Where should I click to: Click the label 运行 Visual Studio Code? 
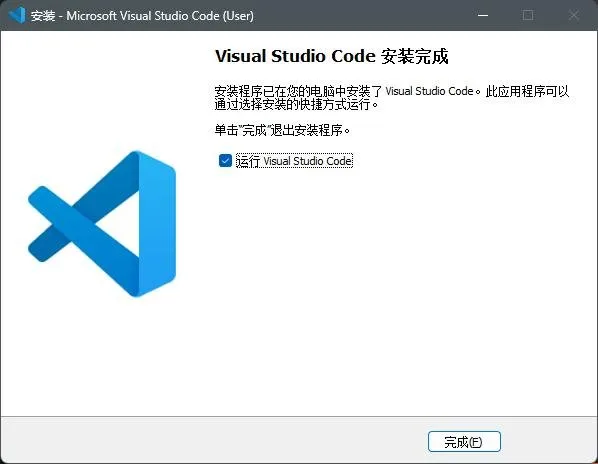pyautogui.click(x=294, y=161)
